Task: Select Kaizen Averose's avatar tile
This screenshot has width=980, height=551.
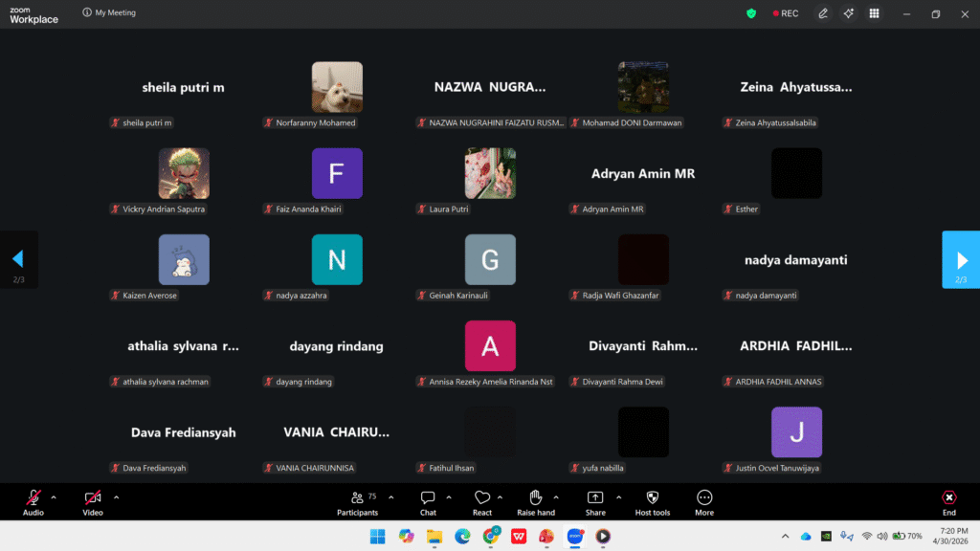Action: coord(184,259)
